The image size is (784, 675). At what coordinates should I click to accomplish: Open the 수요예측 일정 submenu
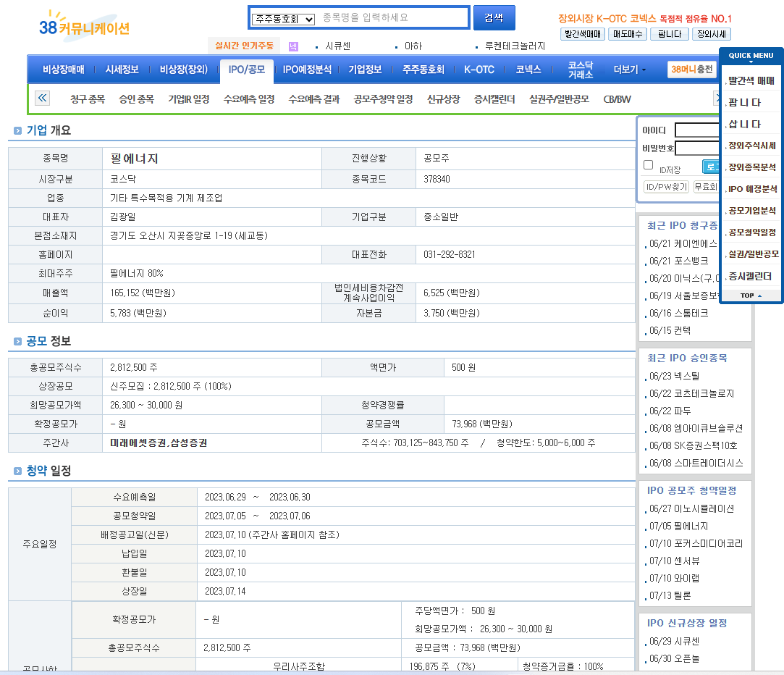(249, 99)
